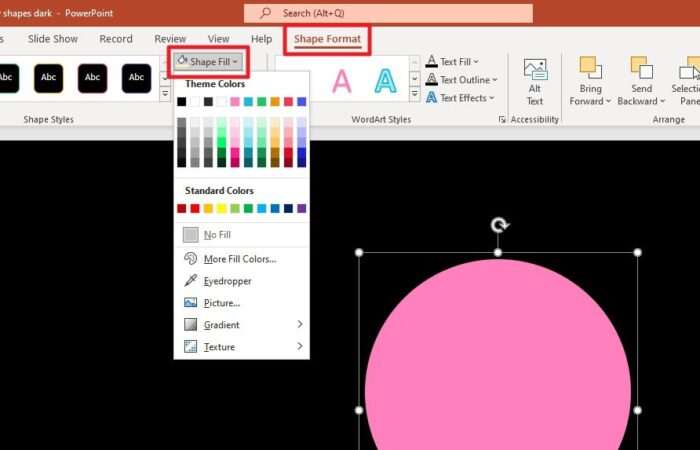Open the Review tab
Image resolution: width=700 pixels, height=450 pixels.
point(170,39)
